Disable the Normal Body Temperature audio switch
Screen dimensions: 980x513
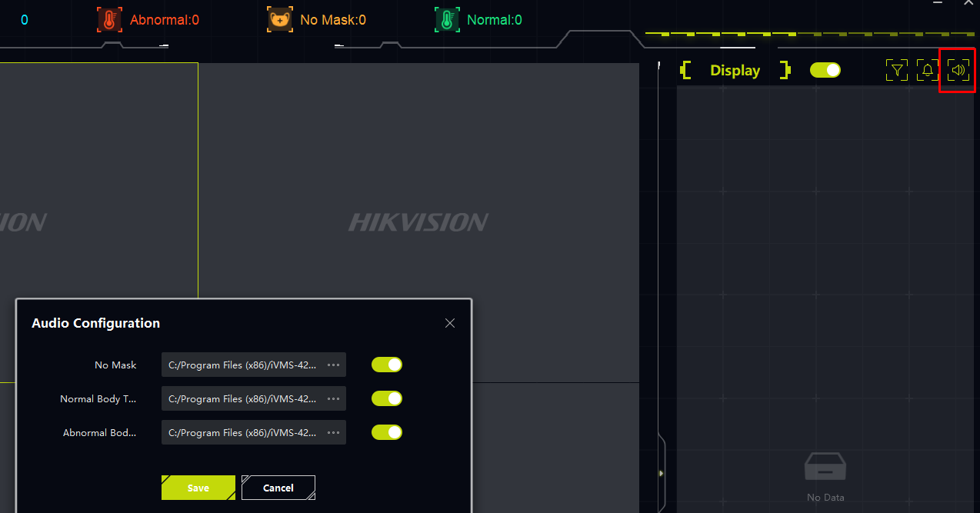[387, 398]
